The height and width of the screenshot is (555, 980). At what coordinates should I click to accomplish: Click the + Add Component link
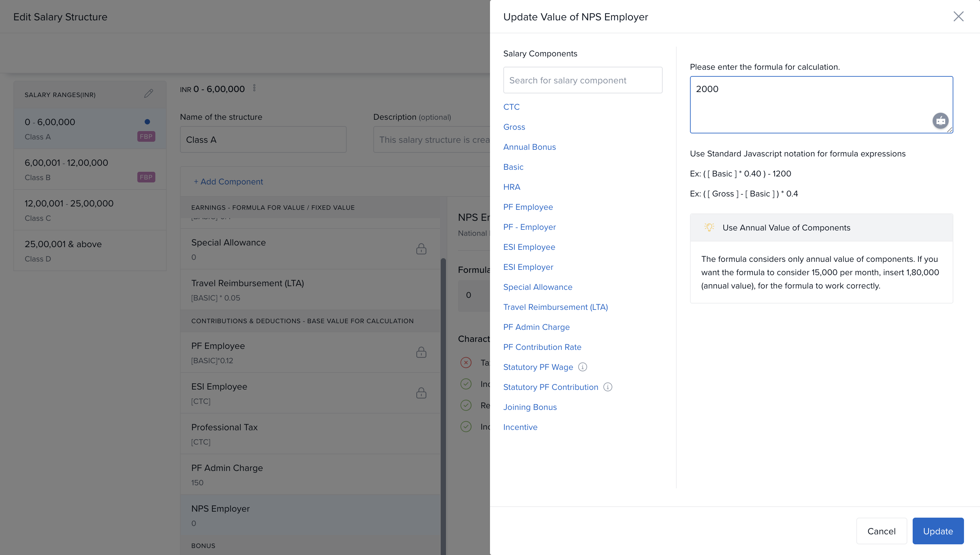click(228, 181)
